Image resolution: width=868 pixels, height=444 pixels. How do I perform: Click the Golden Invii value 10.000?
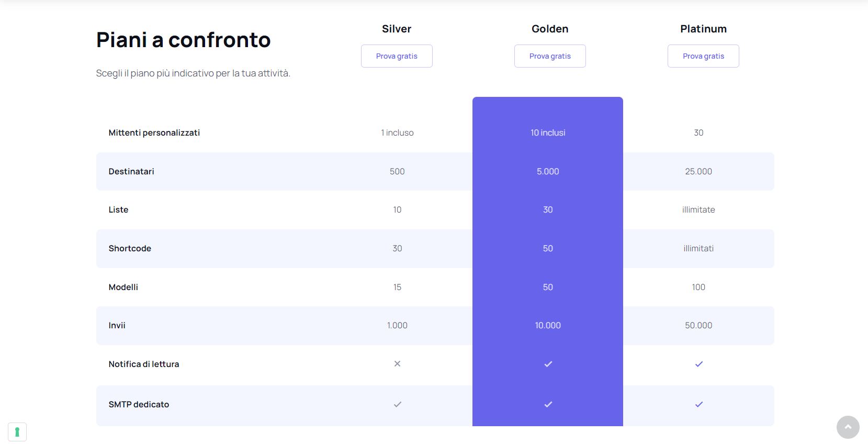point(548,325)
